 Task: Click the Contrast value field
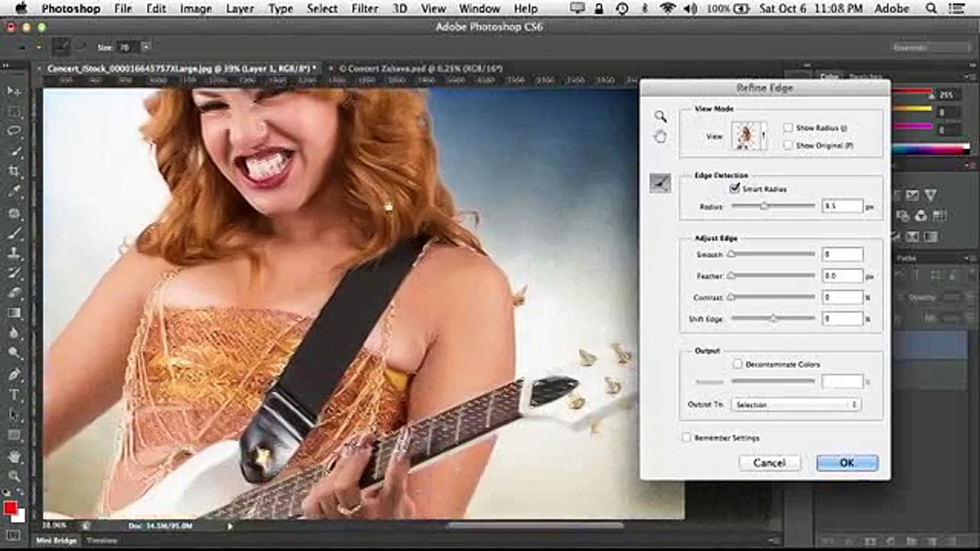[842, 296]
